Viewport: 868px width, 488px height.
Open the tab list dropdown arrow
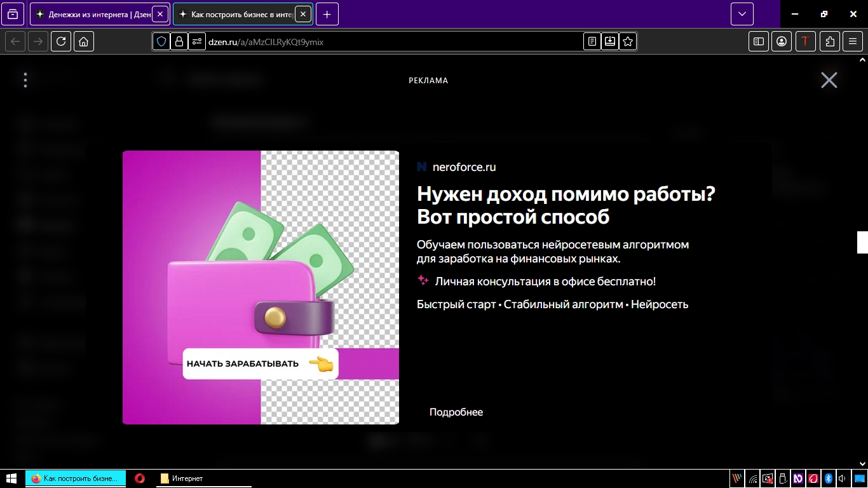(x=742, y=13)
